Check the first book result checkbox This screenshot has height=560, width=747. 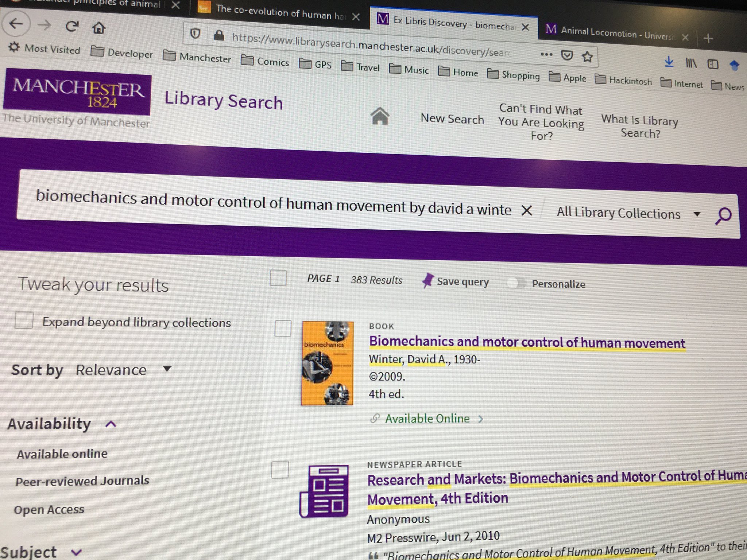coord(283,328)
